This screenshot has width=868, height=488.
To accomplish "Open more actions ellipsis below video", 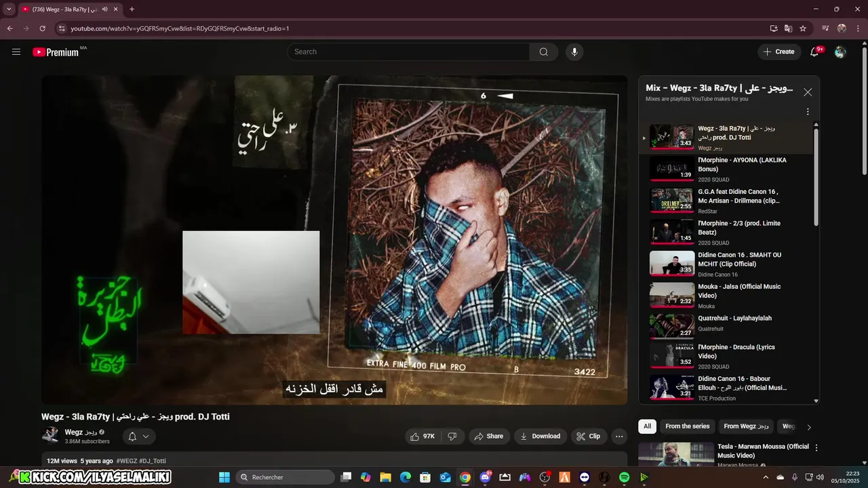I will (x=619, y=436).
